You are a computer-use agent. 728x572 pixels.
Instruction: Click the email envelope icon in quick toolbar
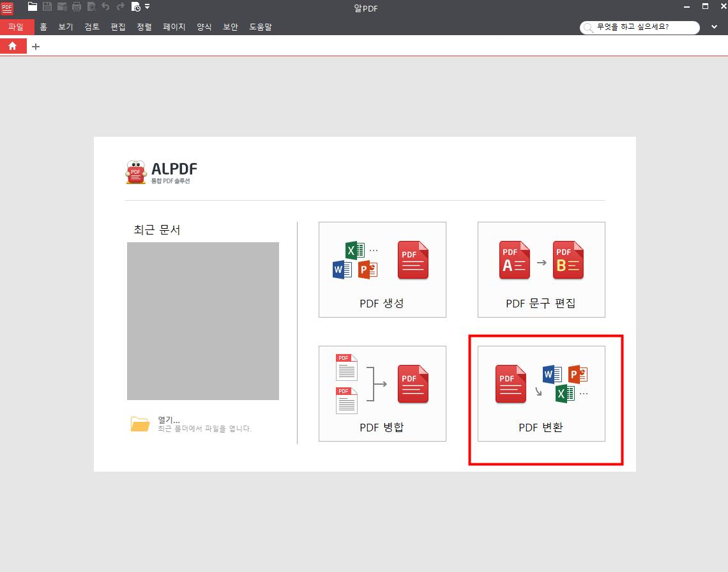[62, 6]
